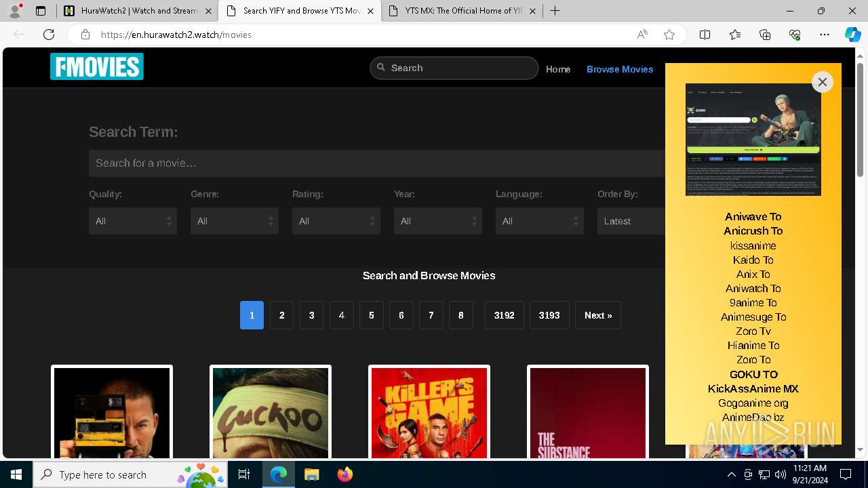This screenshot has width=868, height=488.
Task: Click the Windows taskbar search box
Action: [132, 474]
